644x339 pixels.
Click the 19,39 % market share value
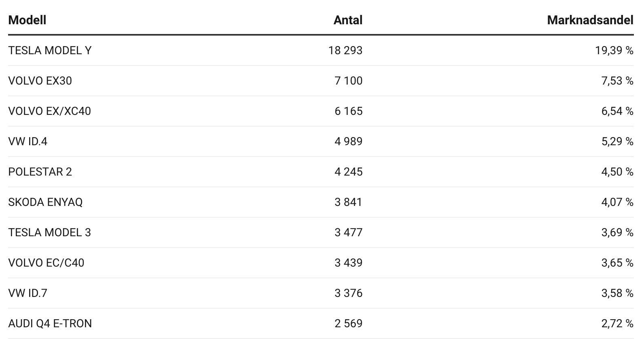(x=614, y=51)
